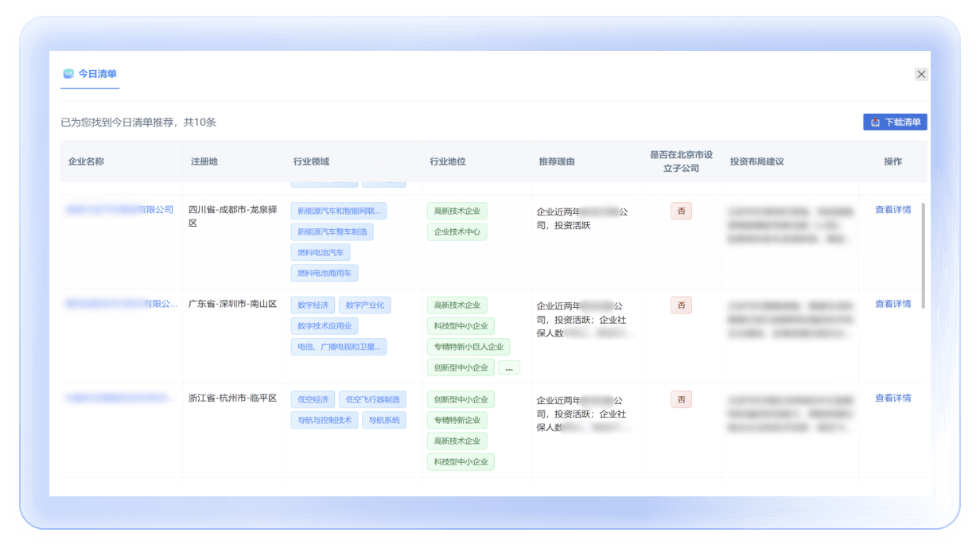Click the 今日清单 tab icon
This screenshot has width=980, height=552.
click(x=68, y=74)
